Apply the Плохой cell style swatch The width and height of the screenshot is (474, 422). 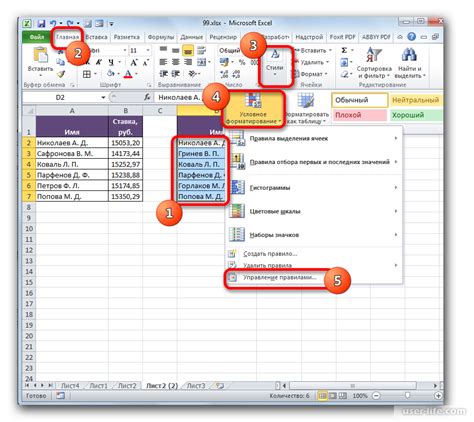click(360, 115)
